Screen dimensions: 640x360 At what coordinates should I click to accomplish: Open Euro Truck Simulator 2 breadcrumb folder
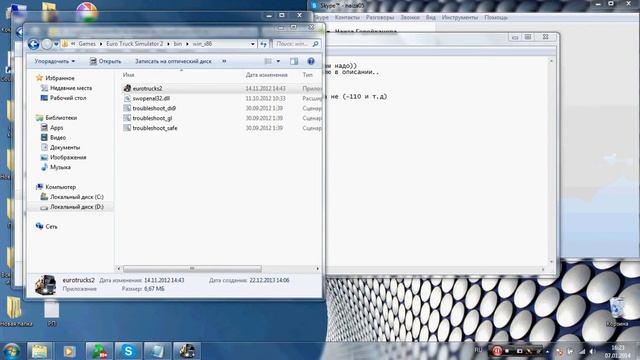click(x=134, y=44)
